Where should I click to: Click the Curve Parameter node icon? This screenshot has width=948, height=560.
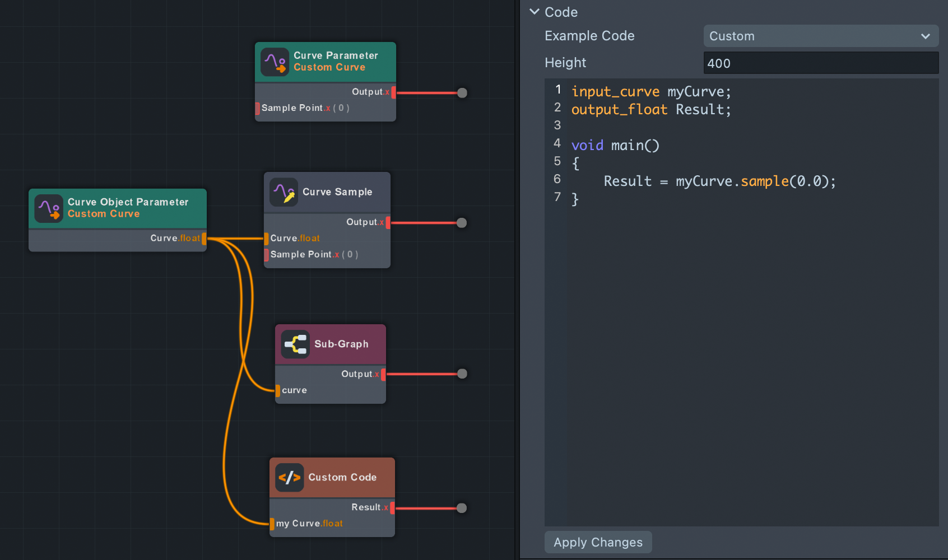tap(275, 62)
